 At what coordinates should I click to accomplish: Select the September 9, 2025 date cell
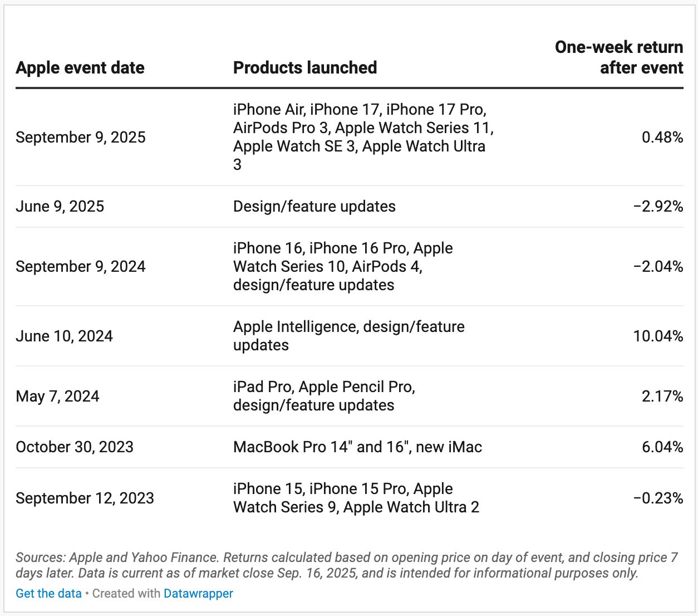click(x=81, y=138)
